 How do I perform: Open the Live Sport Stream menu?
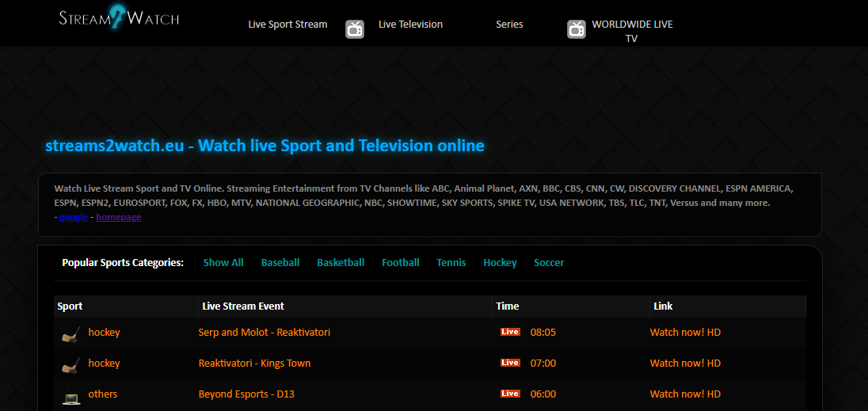(287, 25)
